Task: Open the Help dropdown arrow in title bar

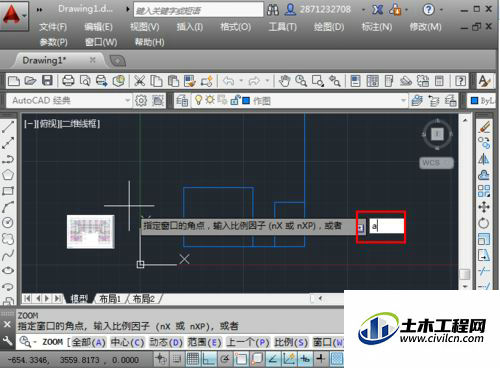Action: [441, 10]
